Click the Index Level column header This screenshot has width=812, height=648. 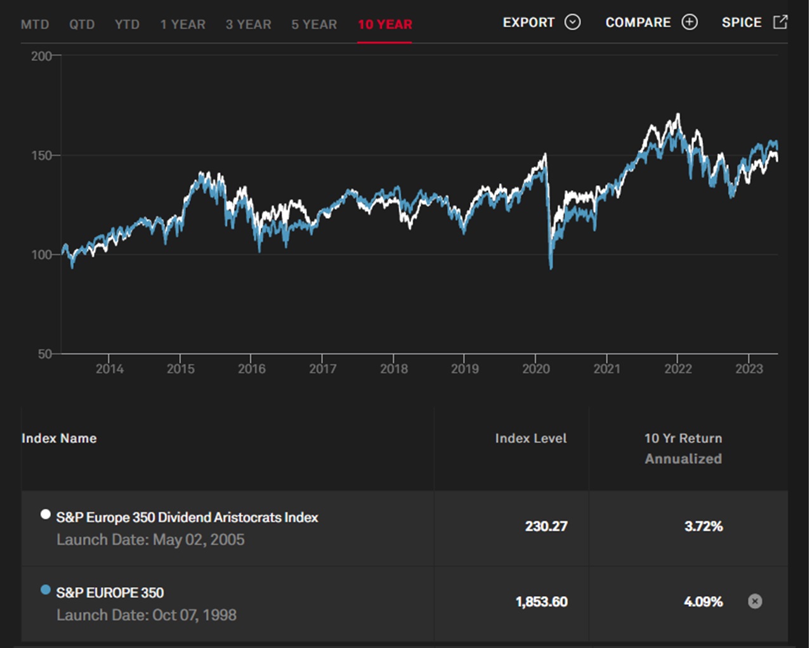[x=531, y=438]
